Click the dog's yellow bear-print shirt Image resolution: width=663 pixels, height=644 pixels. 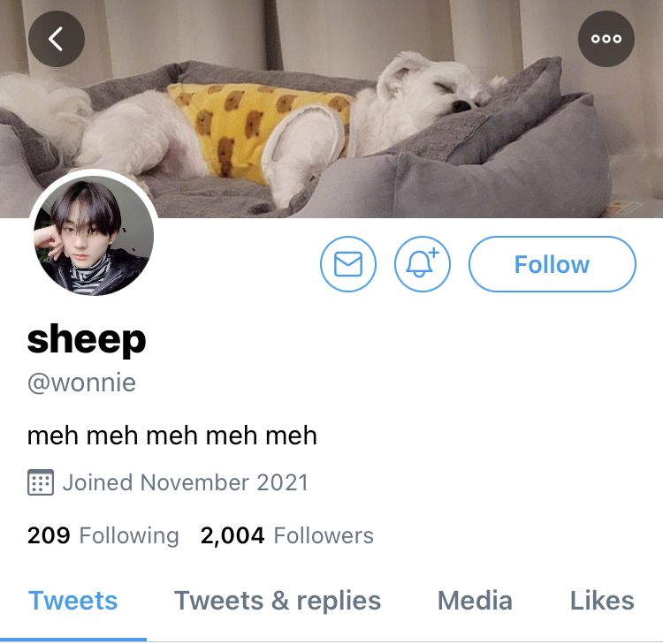point(261,129)
